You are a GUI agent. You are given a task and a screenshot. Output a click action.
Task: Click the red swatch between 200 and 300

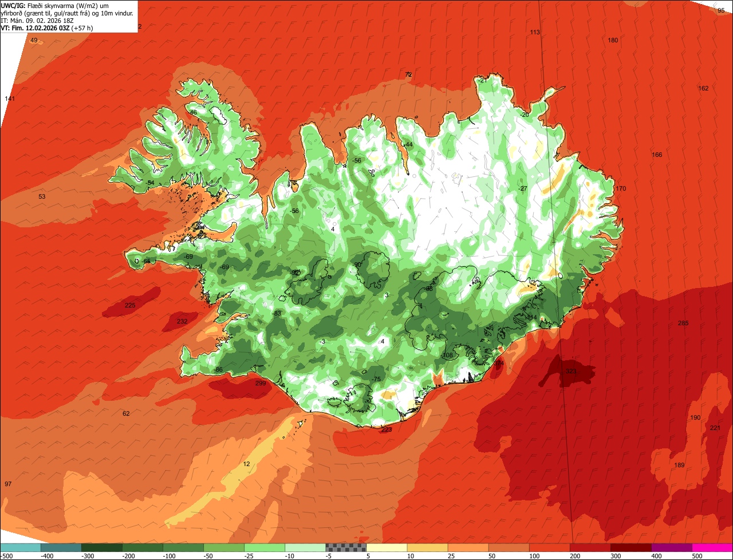590,547
